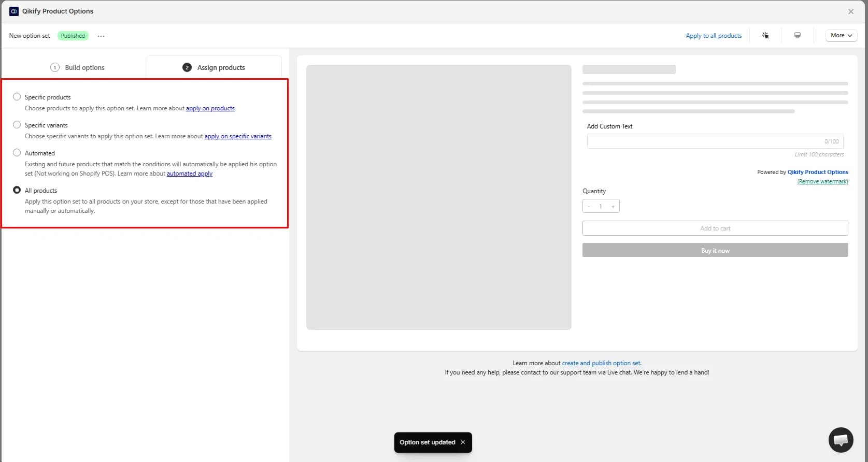Select the Specific products radio option
Image resolution: width=868 pixels, height=462 pixels.
point(17,97)
